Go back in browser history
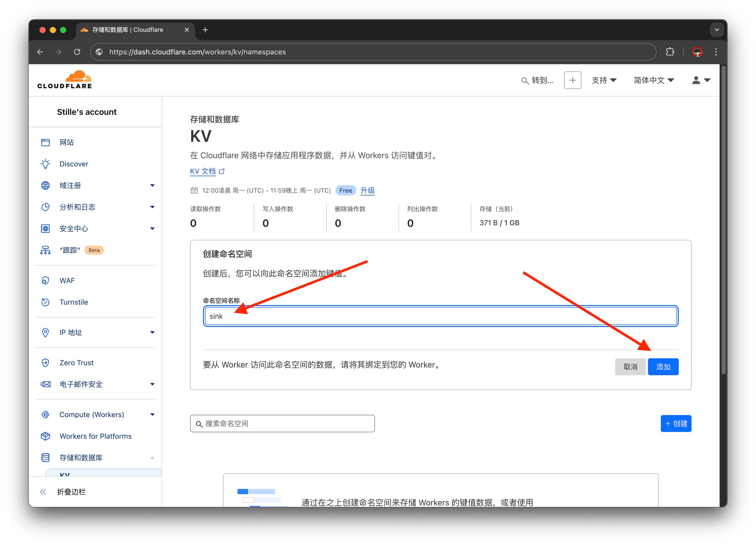Viewport: 756px width, 545px height. pyautogui.click(x=40, y=52)
